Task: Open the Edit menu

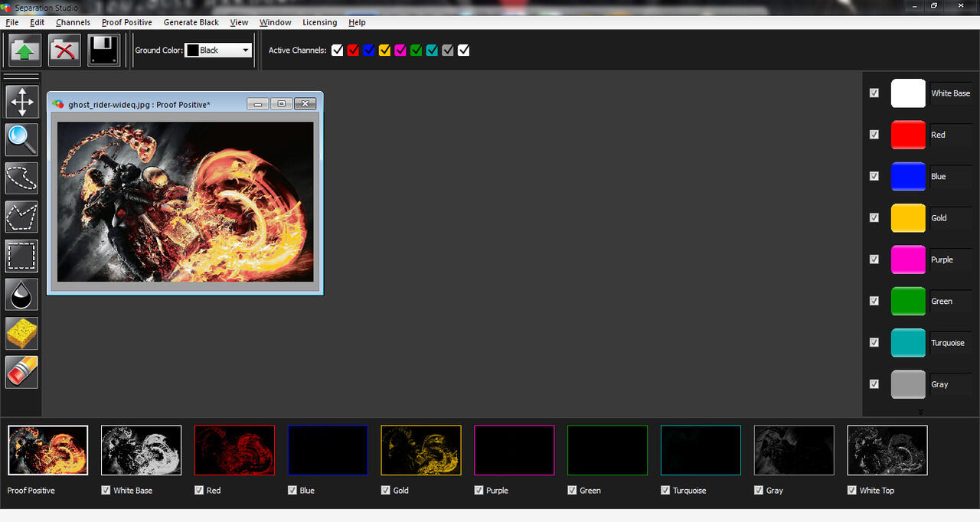Action: pos(37,22)
